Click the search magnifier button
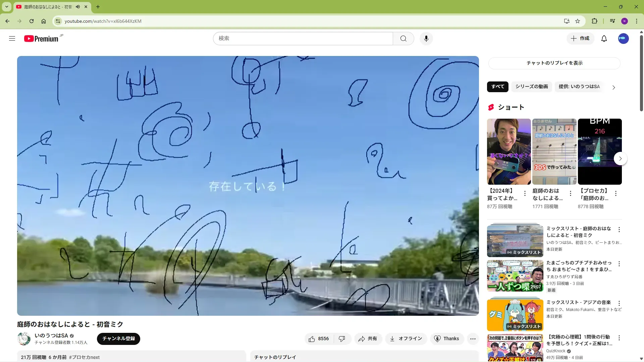Image resolution: width=644 pixels, height=362 pixels. click(x=403, y=39)
